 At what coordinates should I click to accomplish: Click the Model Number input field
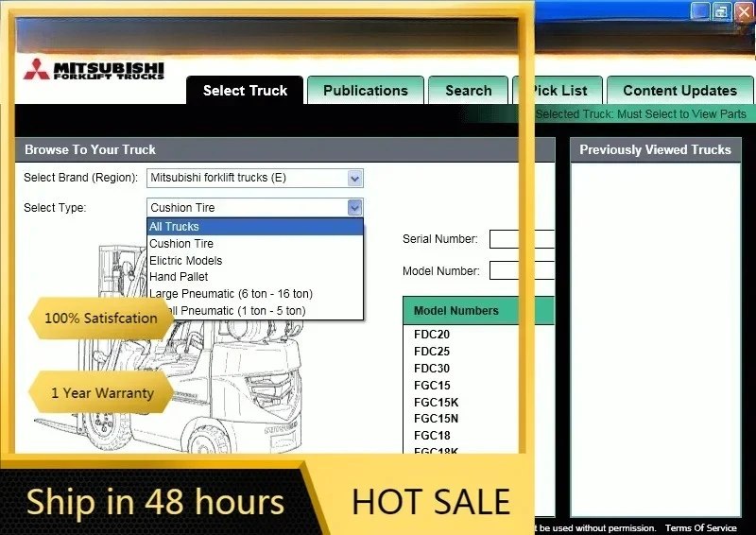522,270
